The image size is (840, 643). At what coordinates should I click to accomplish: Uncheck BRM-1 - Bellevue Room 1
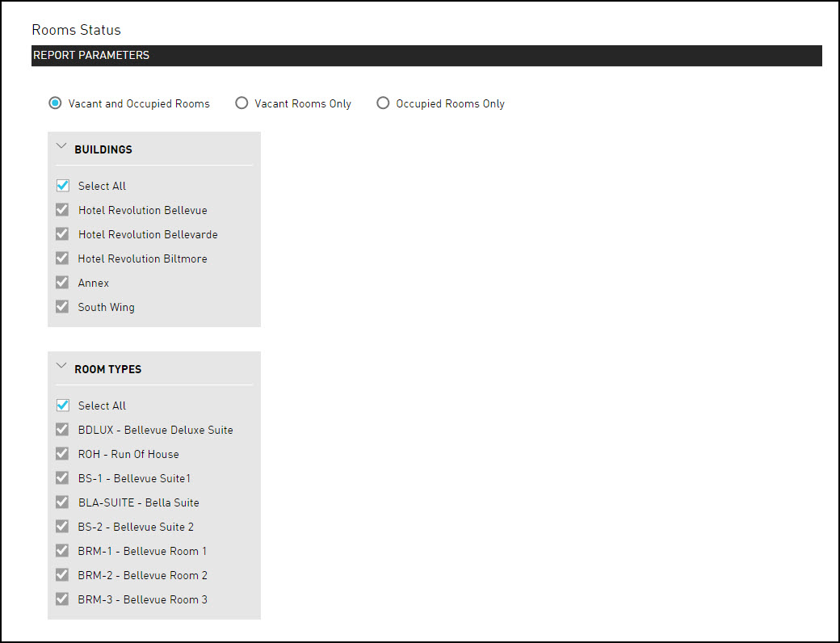pos(62,550)
